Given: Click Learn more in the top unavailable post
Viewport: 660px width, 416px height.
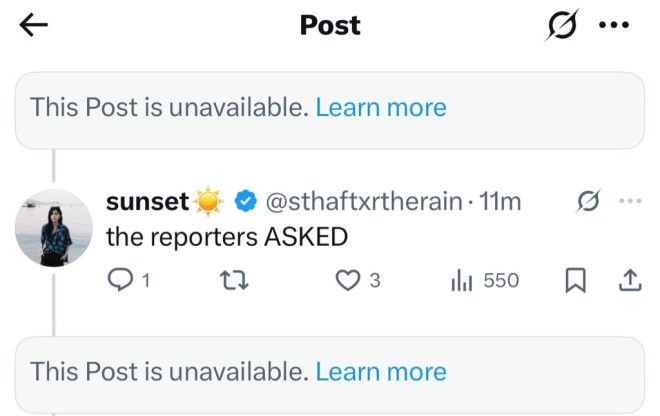Looking at the screenshot, I should (381, 107).
